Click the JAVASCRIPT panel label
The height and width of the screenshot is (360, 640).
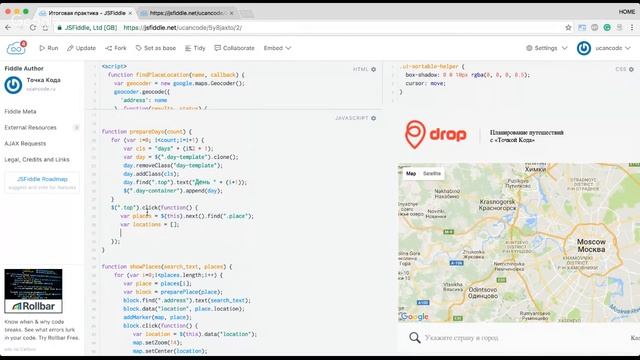click(352, 118)
